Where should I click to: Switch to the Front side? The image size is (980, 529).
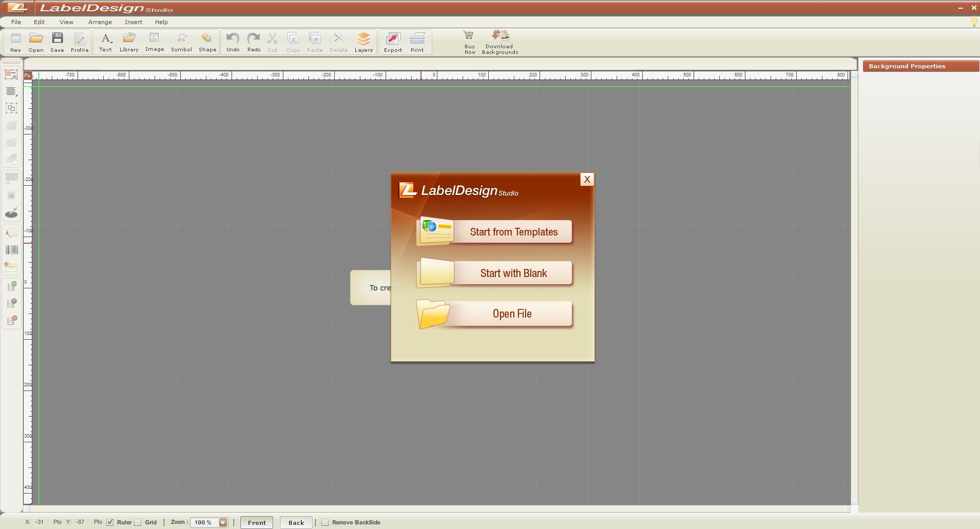click(257, 522)
